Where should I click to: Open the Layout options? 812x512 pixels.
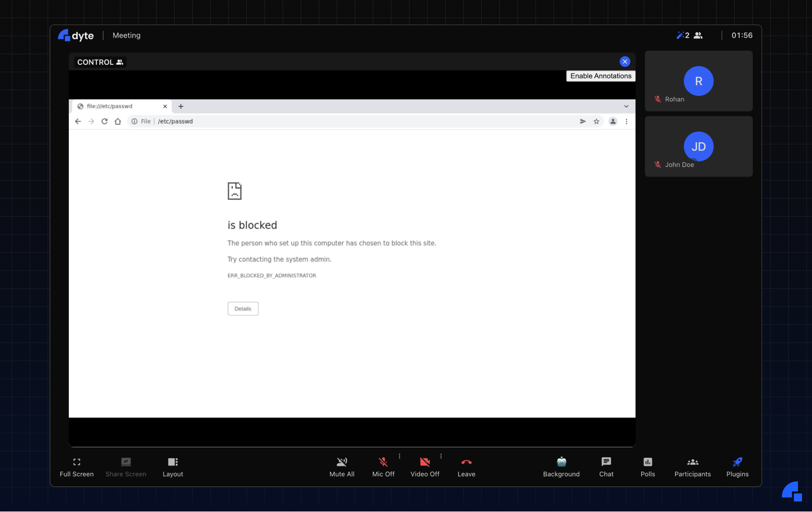(x=173, y=467)
